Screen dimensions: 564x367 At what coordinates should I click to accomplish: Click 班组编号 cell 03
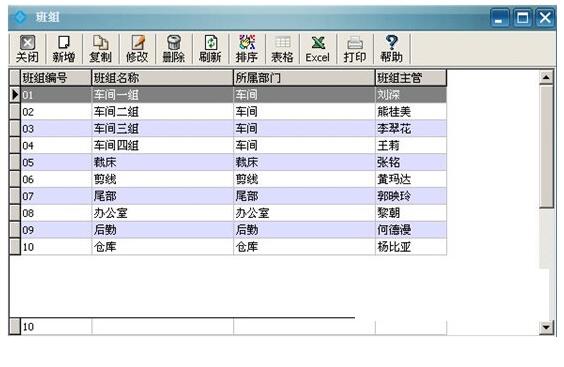point(56,128)
